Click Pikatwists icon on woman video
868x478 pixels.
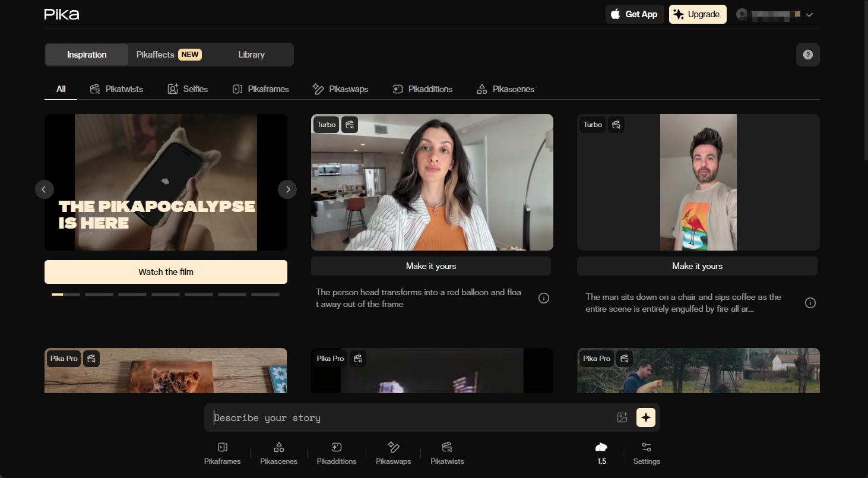tap(350, 125)
